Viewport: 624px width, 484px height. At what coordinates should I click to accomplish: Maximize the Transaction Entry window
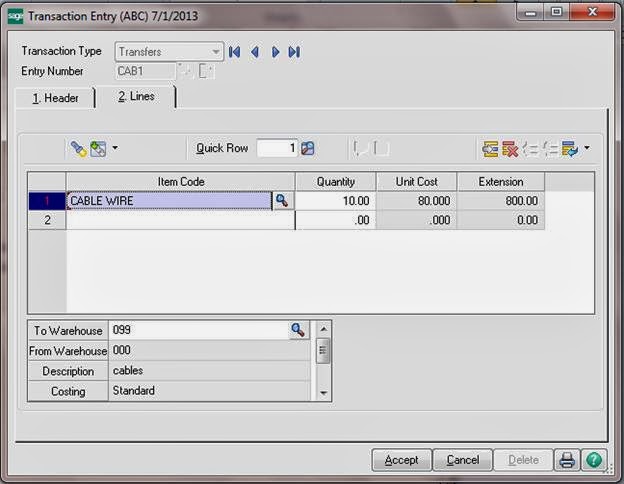[x=557, y=13]
